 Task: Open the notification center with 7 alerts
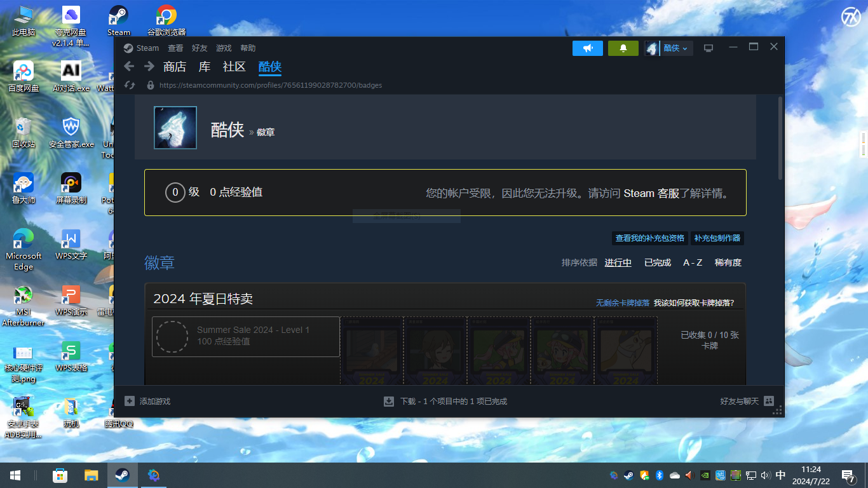[x=848, y=475]
